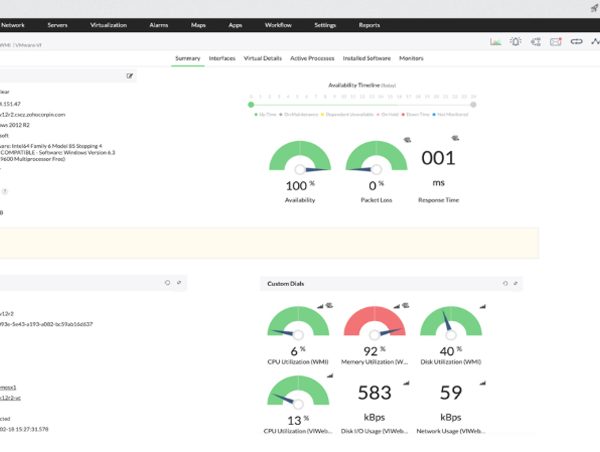
Task: Click the Down Time legend item
Action: point(415,114)
